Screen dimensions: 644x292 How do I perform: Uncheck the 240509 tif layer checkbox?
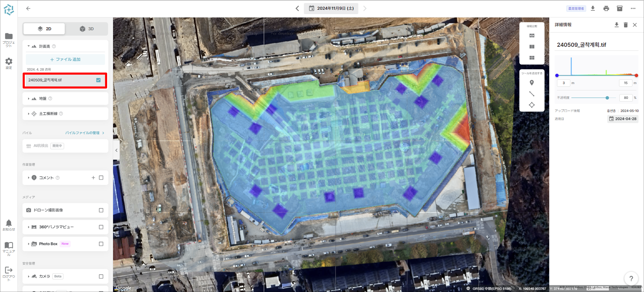tap(98, 80)
